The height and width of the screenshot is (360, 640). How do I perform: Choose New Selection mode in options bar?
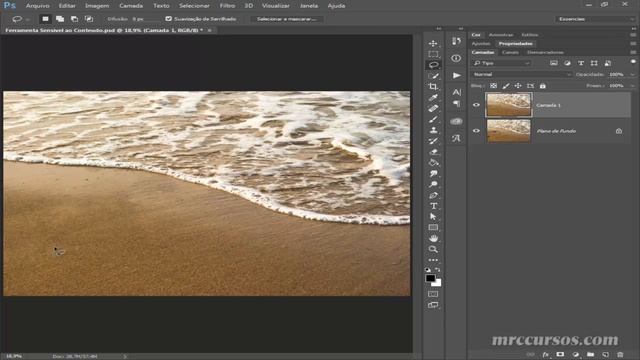tap(45, 19)
